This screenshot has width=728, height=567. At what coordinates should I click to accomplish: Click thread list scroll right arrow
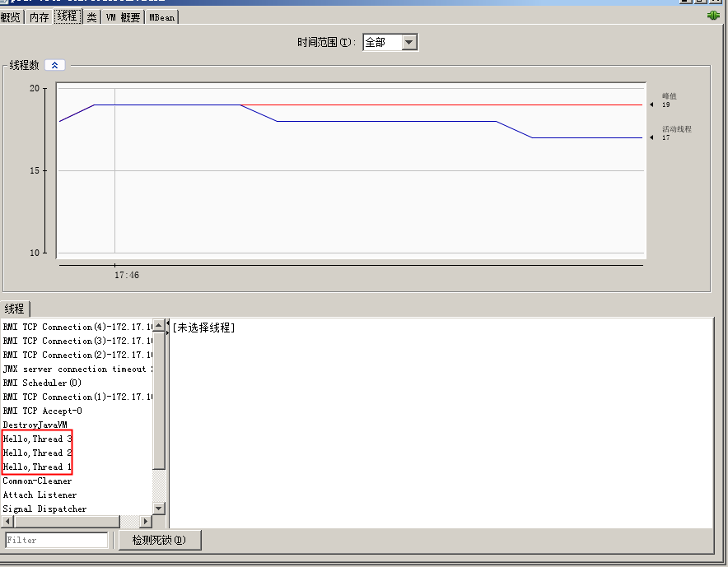coord(146,521)
